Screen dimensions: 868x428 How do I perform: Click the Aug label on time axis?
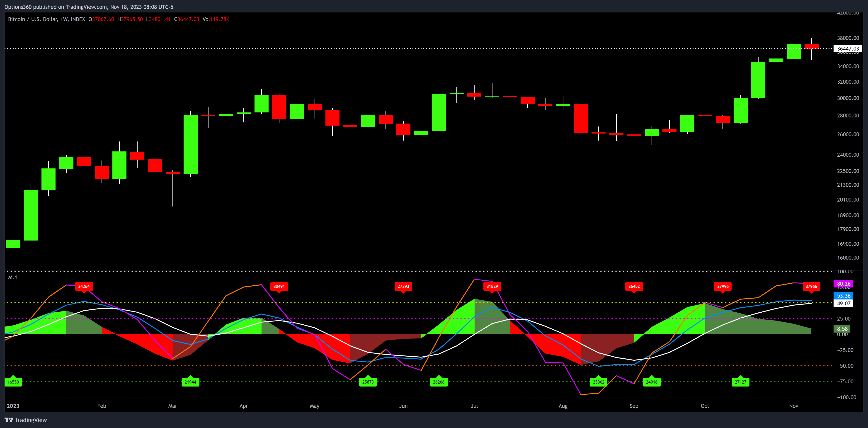coord(563,406)
